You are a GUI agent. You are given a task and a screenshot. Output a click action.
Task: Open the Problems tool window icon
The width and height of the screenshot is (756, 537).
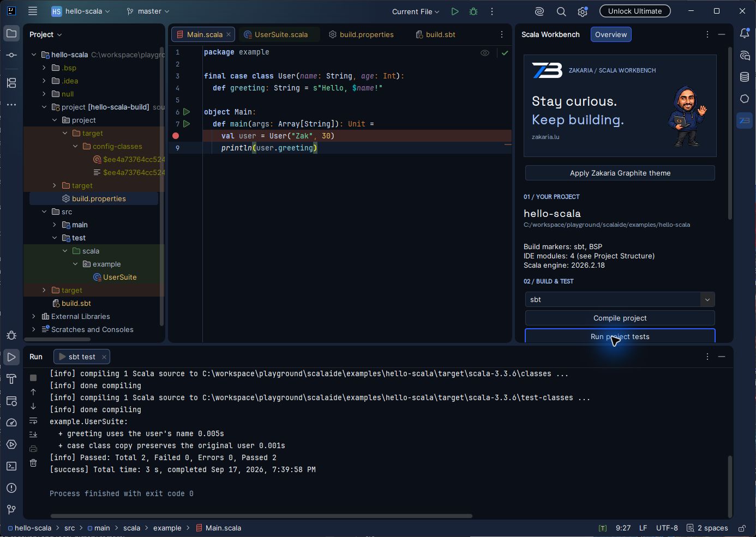click(x=11, y=488)
